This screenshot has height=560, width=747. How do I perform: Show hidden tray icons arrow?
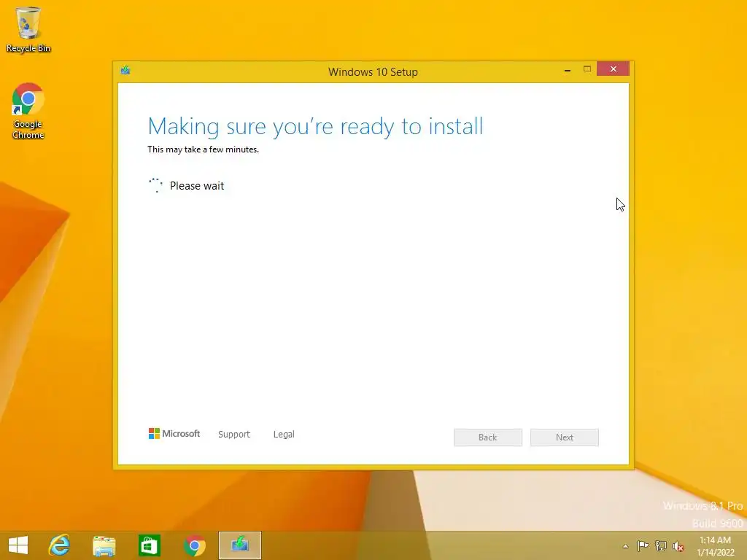pyautogui.click(x=625, y=546)
